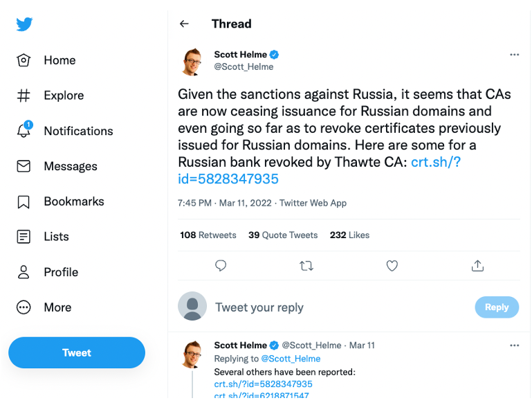Image resolution: width=532 pixels, height=414 pixels.
Task: Reply to the tweet via speech bubble icon
Action: click(x=221, y=265)
